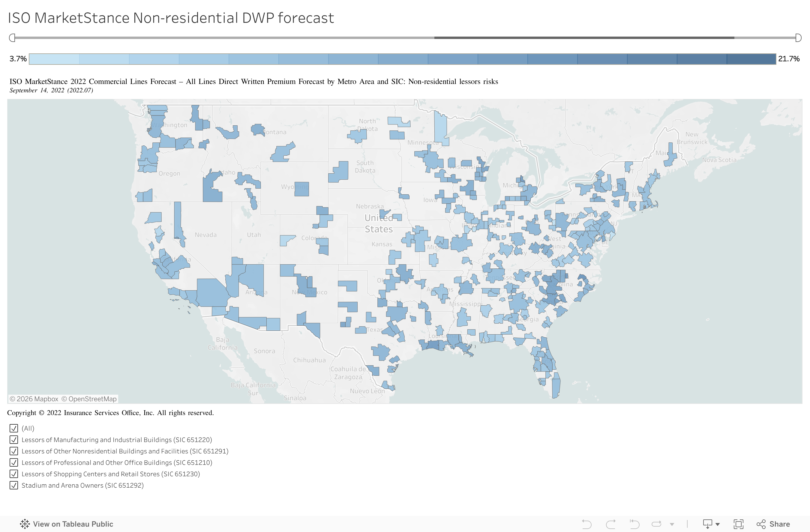810x532 pixels.
Task: Click the left range slider handle
Action: 12,38
